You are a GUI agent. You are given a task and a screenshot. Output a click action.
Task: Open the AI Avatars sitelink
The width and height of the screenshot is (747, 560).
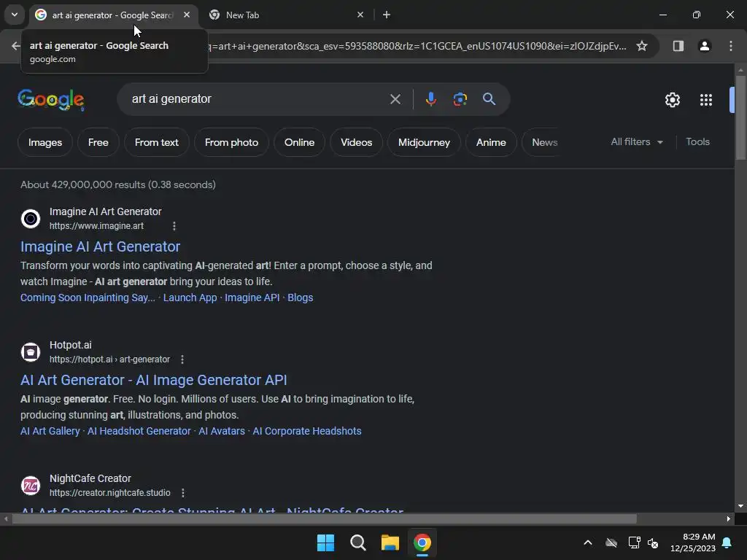tap(222, 431)
